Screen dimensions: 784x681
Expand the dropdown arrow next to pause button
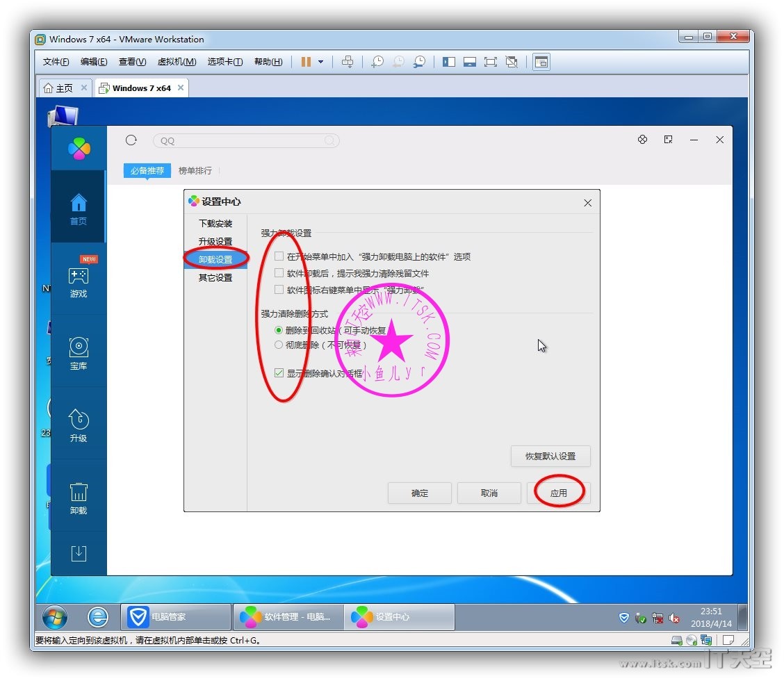click(320, 62)
